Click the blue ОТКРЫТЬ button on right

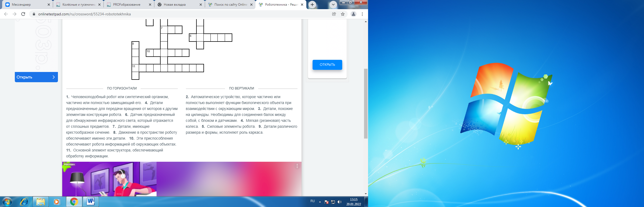(327, 65)
